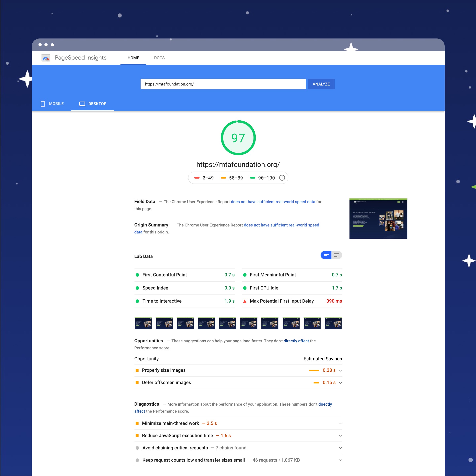Open Field Data insufficient speed data link
The width and height of the screenshot is (476, 476).
[273, 202]
